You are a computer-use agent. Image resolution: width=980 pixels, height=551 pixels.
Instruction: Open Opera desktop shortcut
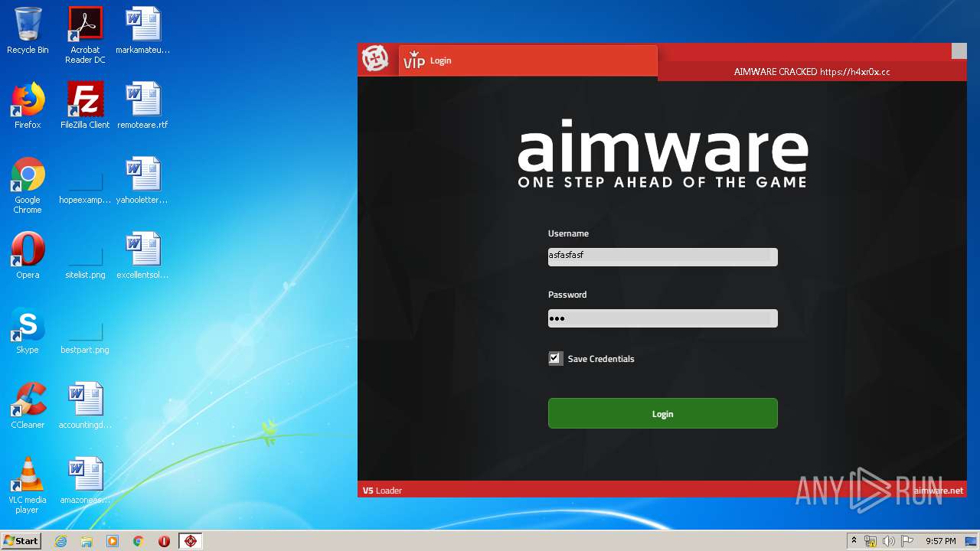click(28, 256)
